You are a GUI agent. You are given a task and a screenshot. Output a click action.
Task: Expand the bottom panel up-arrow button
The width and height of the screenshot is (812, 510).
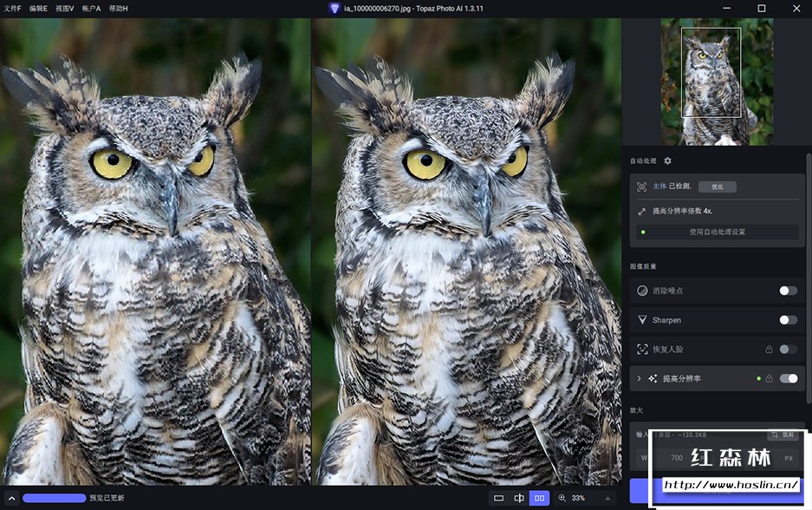[x=11, y=498]
